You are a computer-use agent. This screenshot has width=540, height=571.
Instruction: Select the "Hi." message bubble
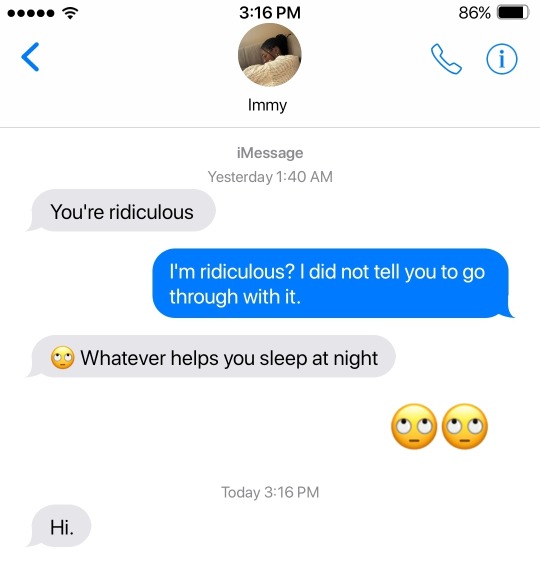59,526
